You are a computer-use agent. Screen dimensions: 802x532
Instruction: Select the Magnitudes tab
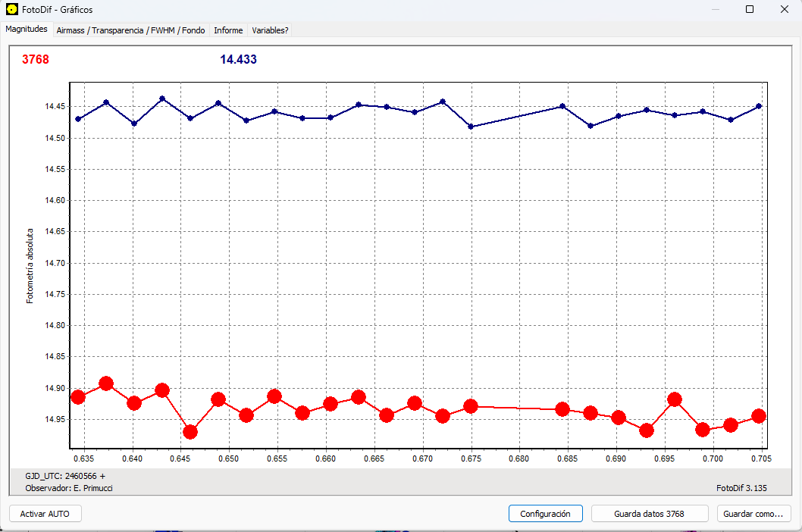point(26,29)
